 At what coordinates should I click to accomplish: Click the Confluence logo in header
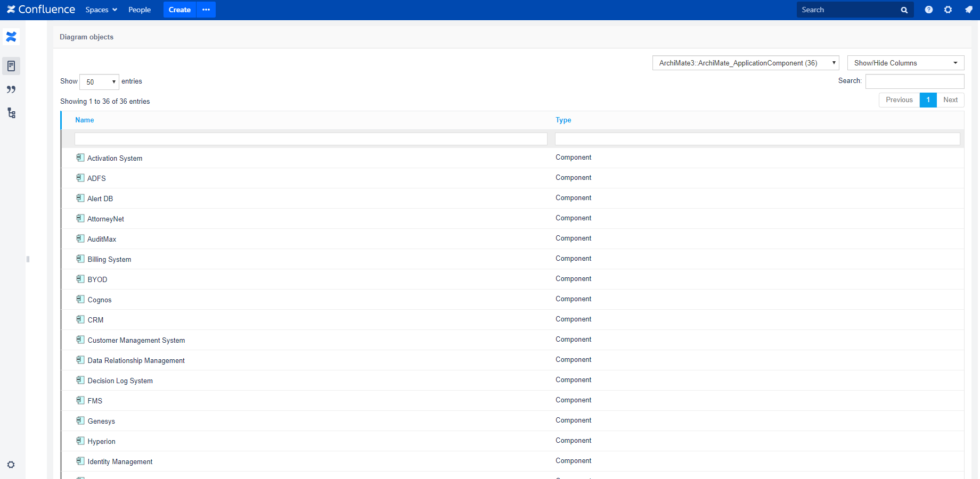point(40,10)
